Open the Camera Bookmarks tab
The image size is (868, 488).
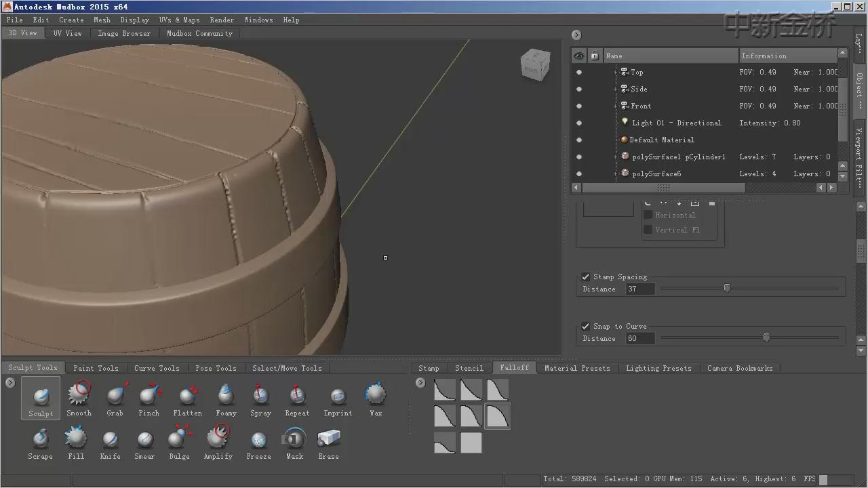pyautogui.click(x=740, y=368)
